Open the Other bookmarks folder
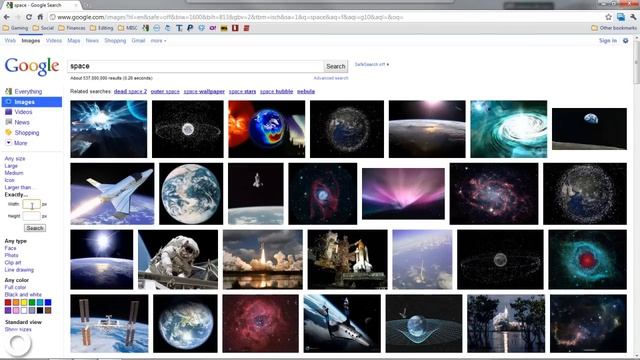640x360 pixels. point(614,28)
